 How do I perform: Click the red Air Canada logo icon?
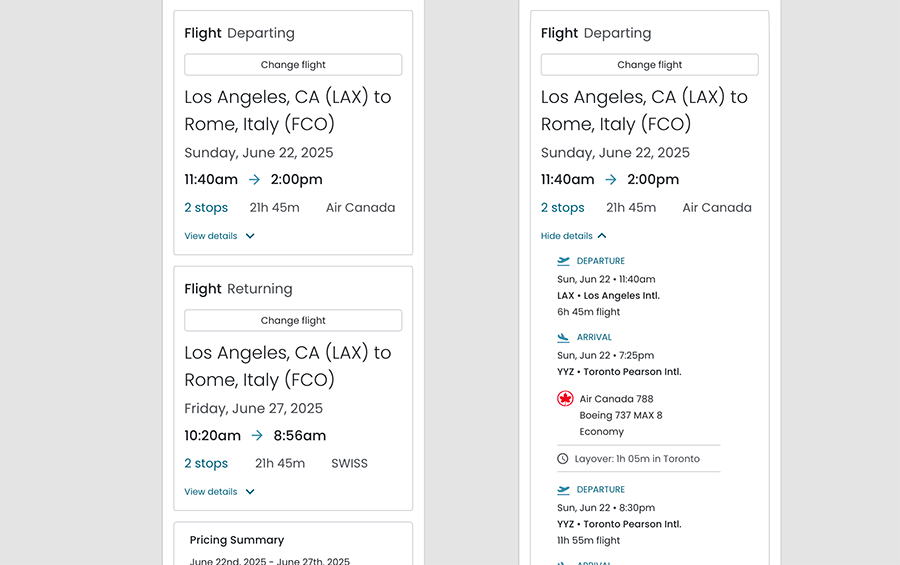point(565,399)
